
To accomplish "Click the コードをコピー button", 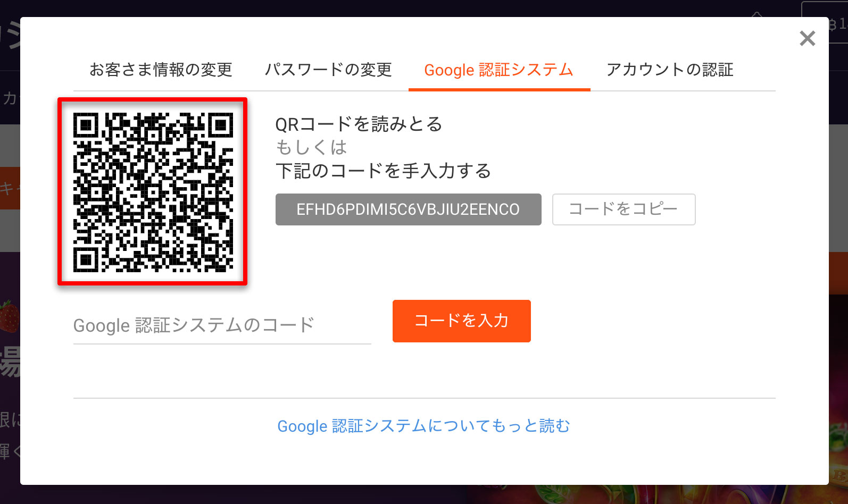I will (x=623, y=209).
